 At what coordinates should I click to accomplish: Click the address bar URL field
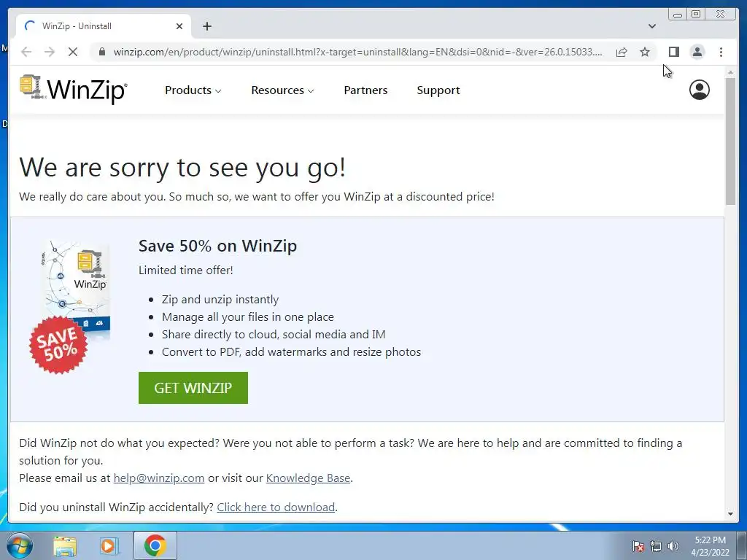(x=357, y=52)
